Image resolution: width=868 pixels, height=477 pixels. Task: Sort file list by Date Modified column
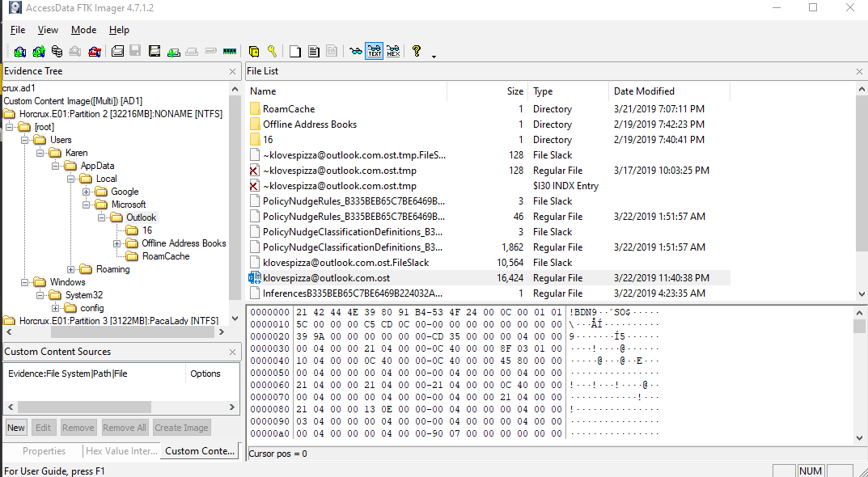pyautogui.click(x=644, y=91)
